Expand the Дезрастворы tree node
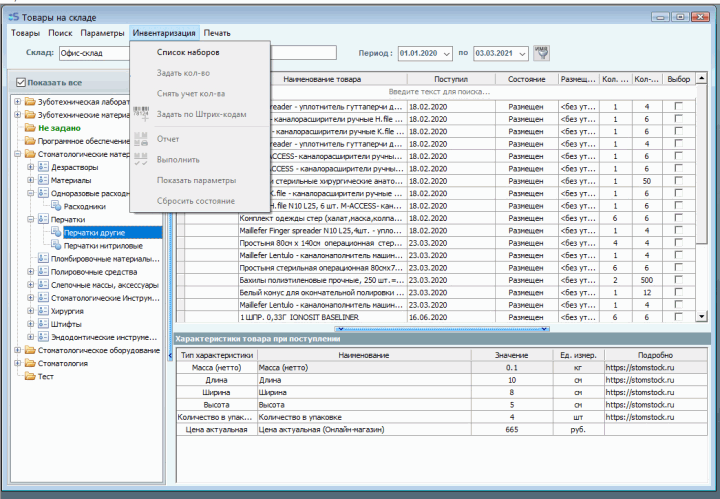The image size is (720, 499). tap(30, 167)
